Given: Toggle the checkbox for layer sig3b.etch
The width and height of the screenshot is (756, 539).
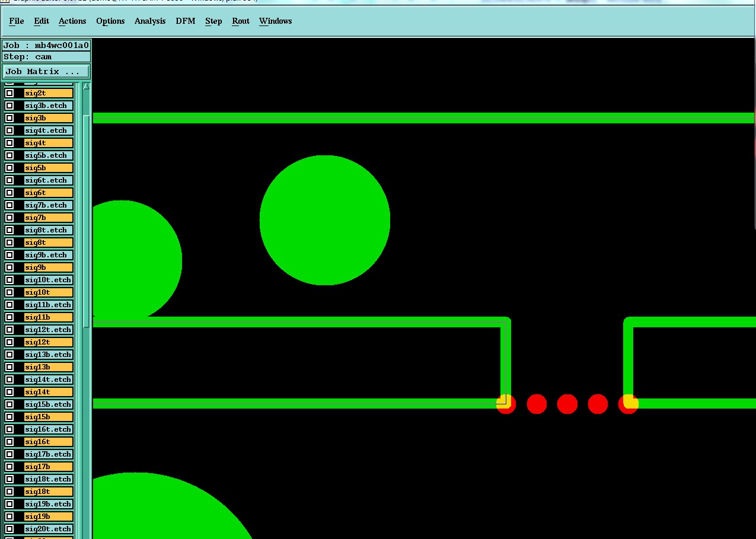Looking at the screenshot, I should 9,106.
